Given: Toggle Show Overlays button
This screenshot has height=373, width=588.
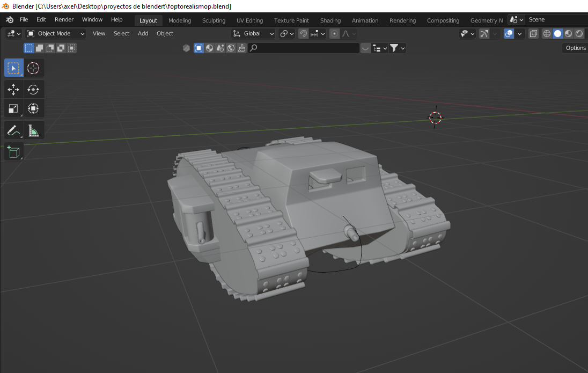Looking at the screenshot, I should tap(509, 34).
